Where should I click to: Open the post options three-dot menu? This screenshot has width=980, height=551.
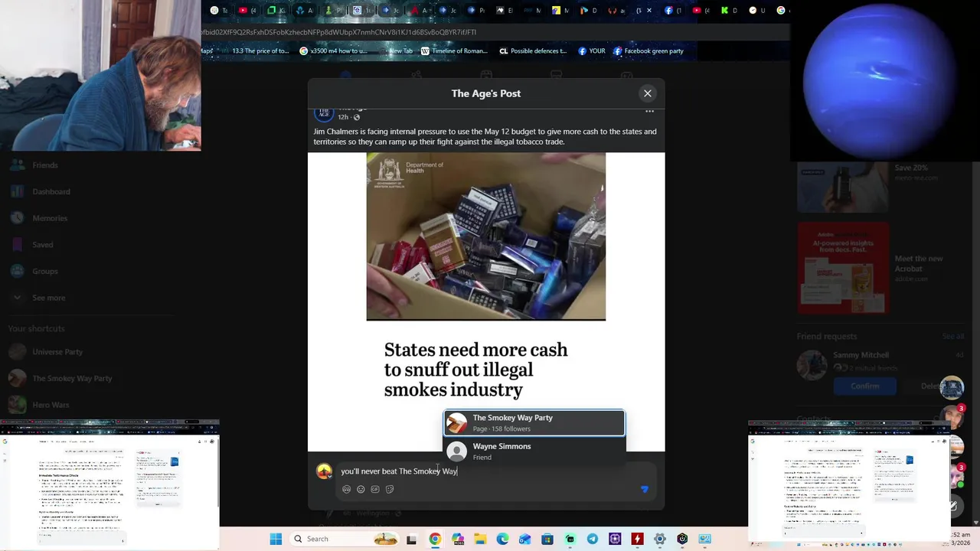pos(649,112)
